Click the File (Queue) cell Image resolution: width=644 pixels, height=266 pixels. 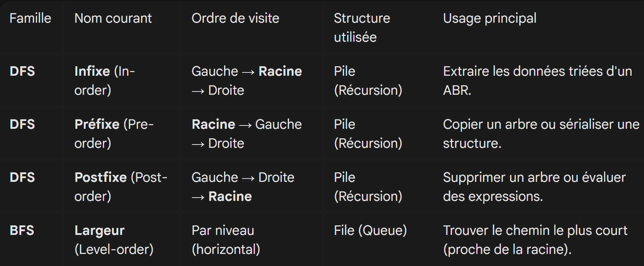tap(370, 231)
